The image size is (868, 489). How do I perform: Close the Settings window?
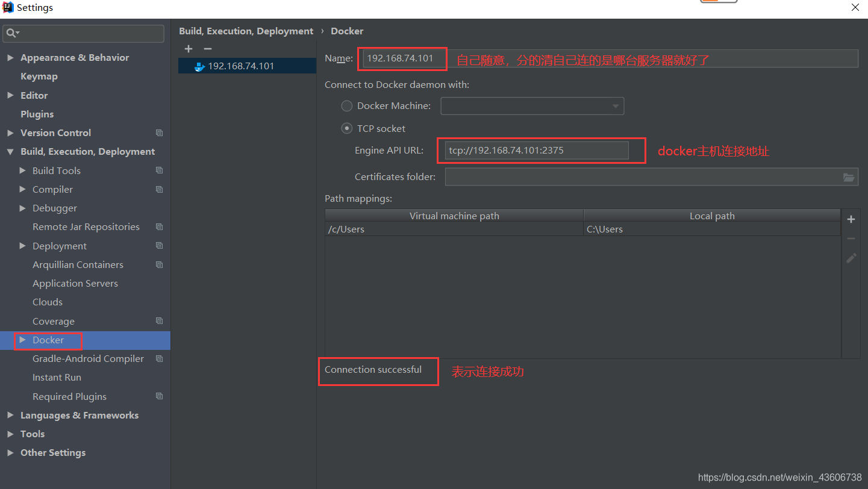click(x=855, y=8)
